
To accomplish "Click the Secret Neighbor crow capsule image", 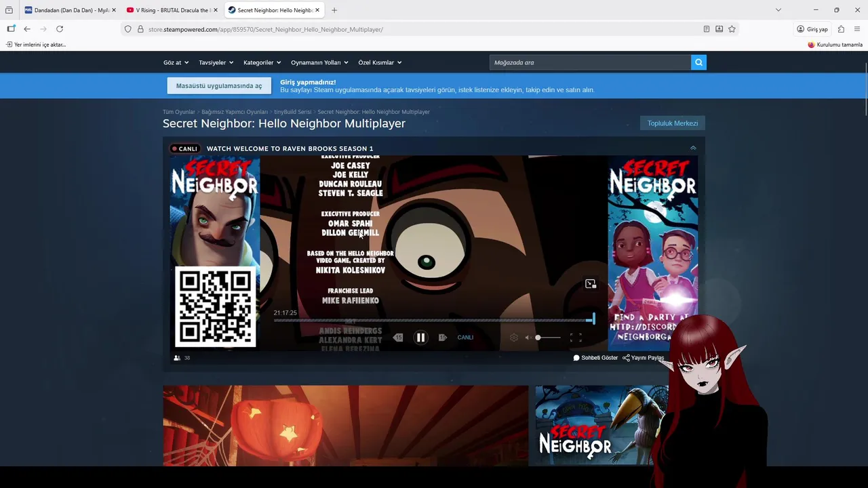I will point(601,426).
